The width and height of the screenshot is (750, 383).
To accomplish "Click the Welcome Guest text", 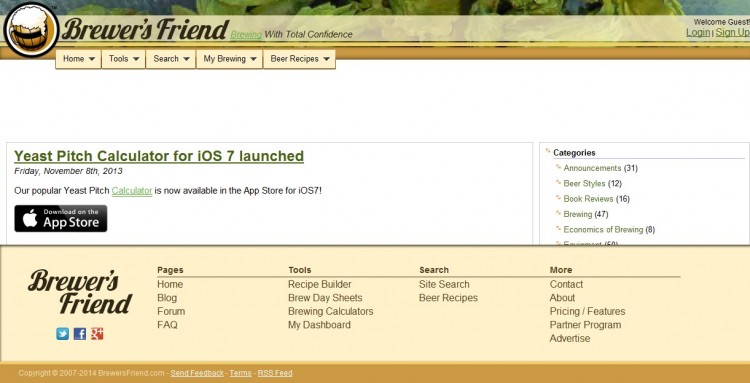I will (721, 22).
